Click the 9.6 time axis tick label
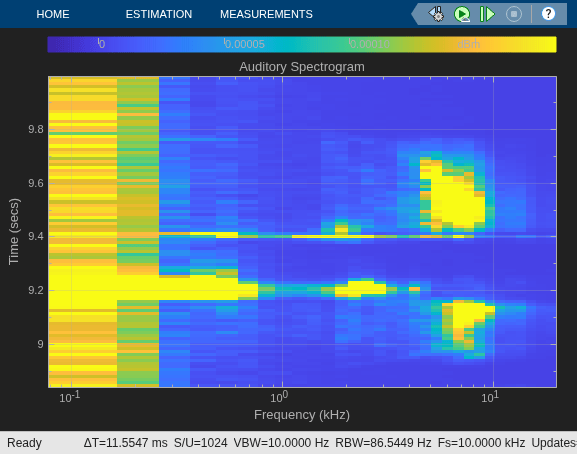The image size is (577, 454). click(x=36, y=183)
